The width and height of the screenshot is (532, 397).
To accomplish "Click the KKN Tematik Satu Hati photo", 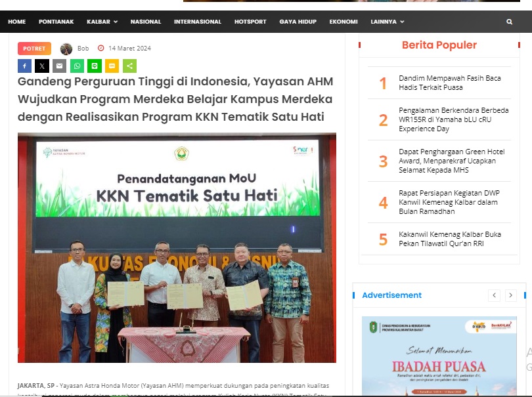I will [177, 247].
